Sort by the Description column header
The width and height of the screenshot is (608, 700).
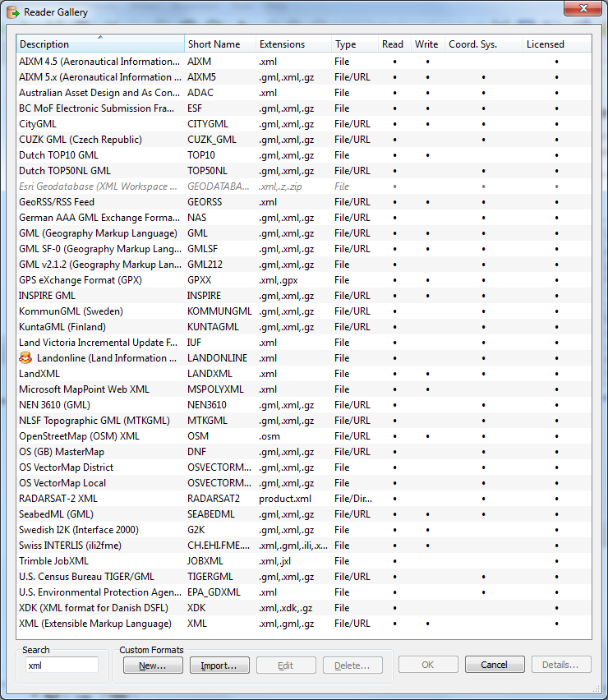(x=100, y=44)
